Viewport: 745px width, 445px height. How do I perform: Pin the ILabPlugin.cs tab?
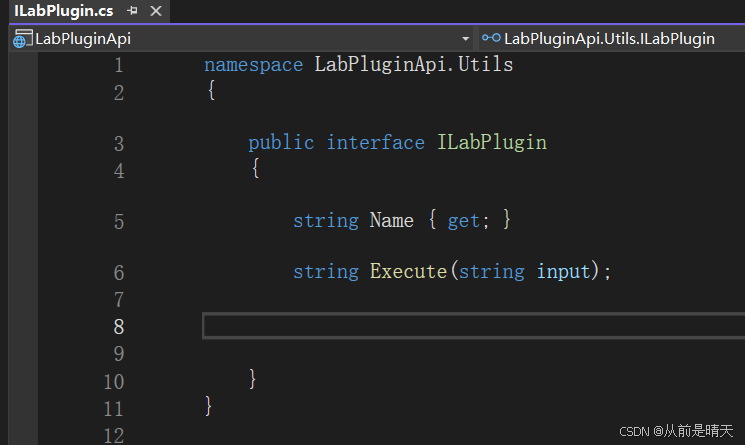[132, 11]
